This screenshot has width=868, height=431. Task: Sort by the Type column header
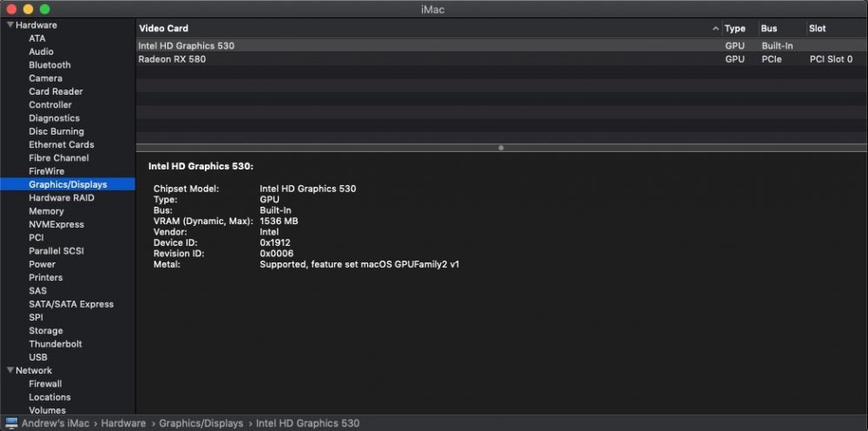[735, 29]
